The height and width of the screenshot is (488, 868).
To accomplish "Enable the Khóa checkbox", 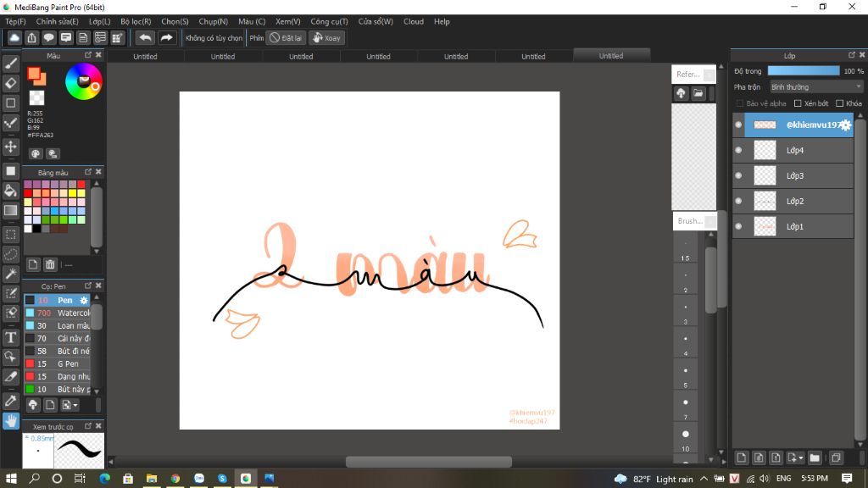I will pyautogui.click(x=840, y=103).
